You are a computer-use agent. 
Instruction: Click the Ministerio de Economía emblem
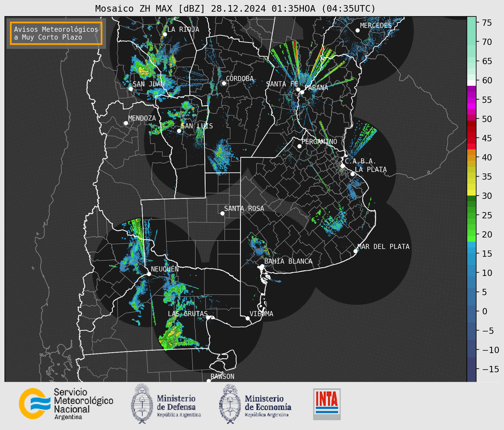230,404
